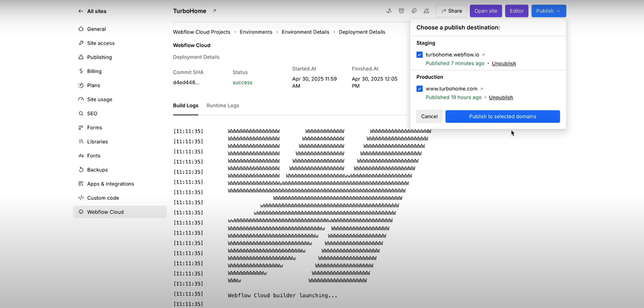
Task: Switch to the Runtime Logs tab
Action: (223, 106)
